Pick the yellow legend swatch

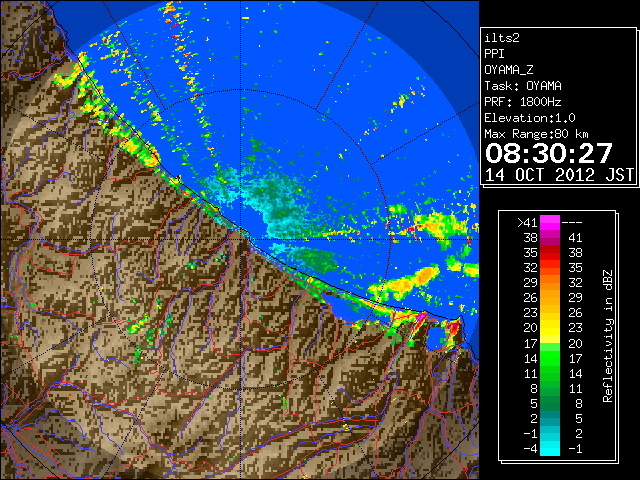click(550, 329)
